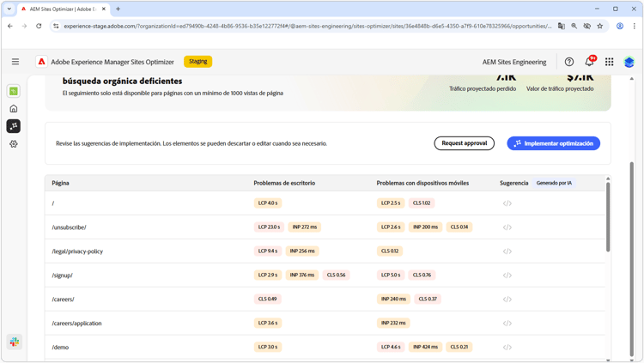The height and width of the screenshot is (363, 644).
Task: Open settings gear in sidebar
Action: (14, 144)
